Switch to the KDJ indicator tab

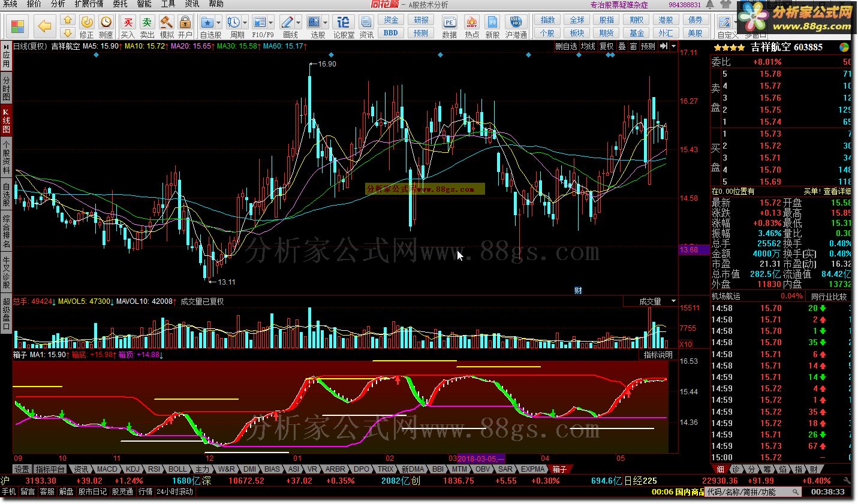coord(133,469)
